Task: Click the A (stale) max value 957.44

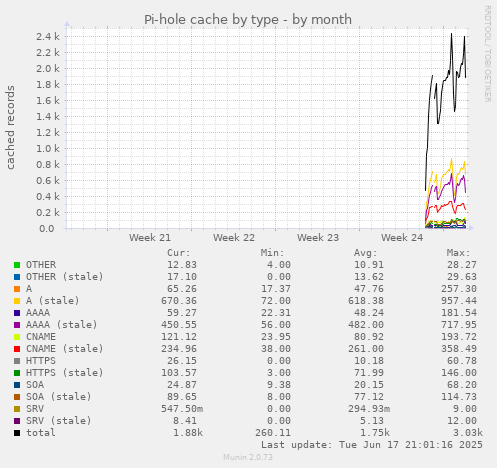Action: coord(459,301)
